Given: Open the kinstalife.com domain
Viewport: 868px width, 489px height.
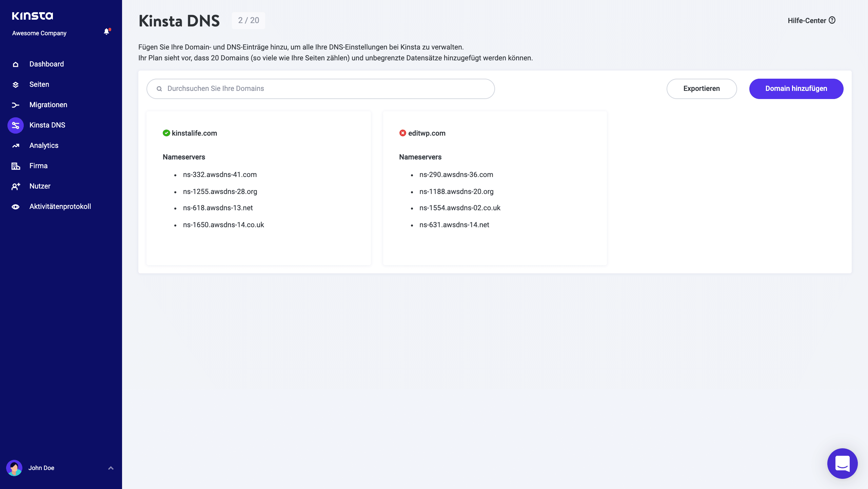Looking at the screenshot, I should (x=194, y=133).
